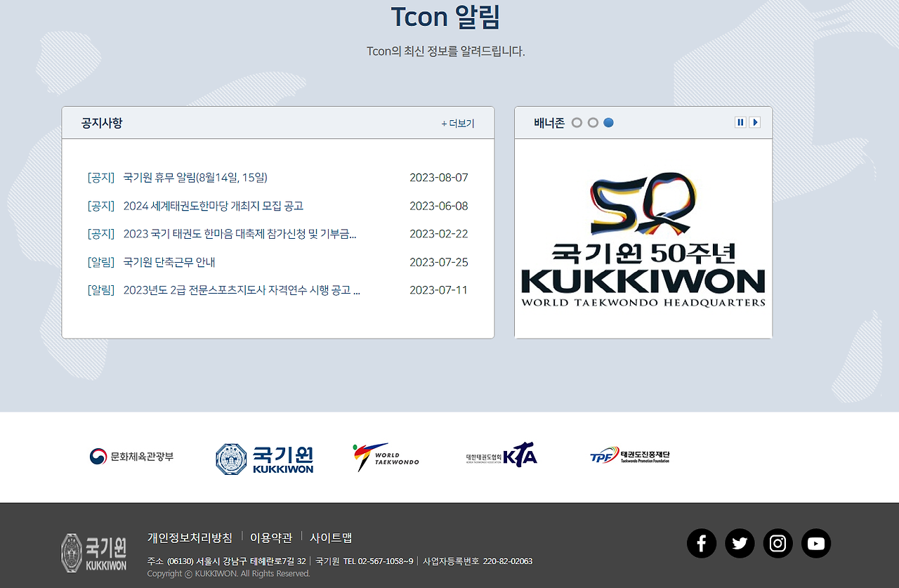Pause the banner slideshow
The image size is (899, 588).
740,122
